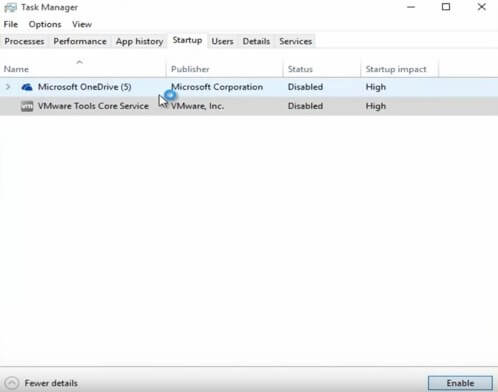The height and width of the screenshot is (392, 498).
Task: Switch to the Services tab
Action: [296, 41]
